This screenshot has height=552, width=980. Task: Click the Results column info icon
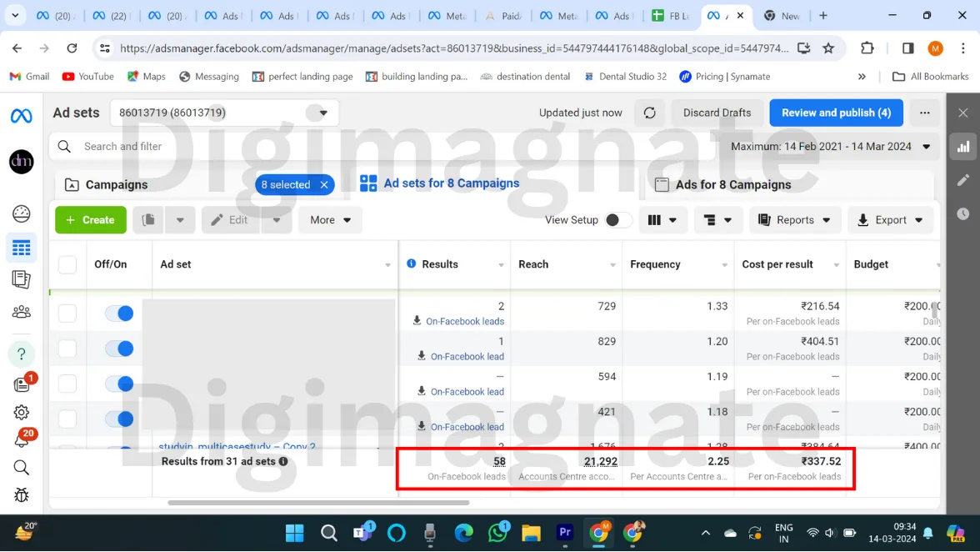[x=412, y=263]
